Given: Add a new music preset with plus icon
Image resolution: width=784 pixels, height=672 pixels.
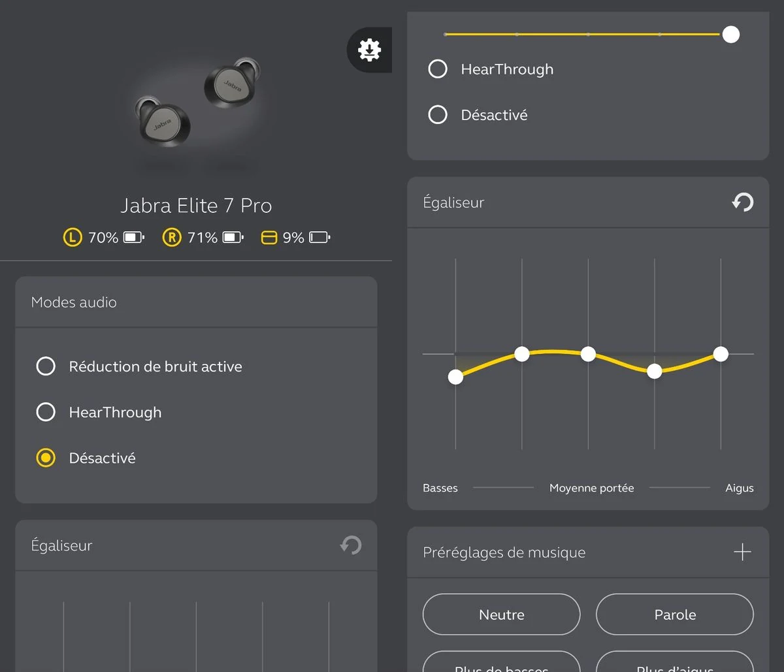Looking at the screenshot, I should tap(742, 552).
